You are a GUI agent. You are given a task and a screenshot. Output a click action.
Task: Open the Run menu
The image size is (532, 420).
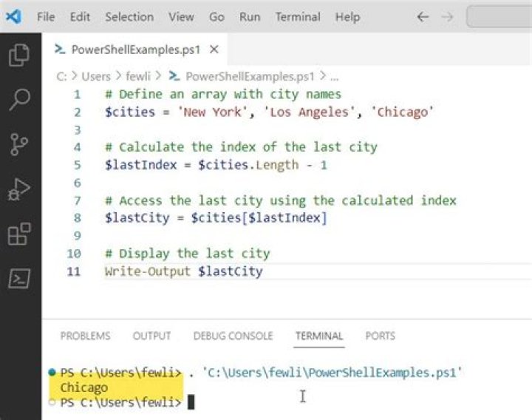tap(250, 16)
